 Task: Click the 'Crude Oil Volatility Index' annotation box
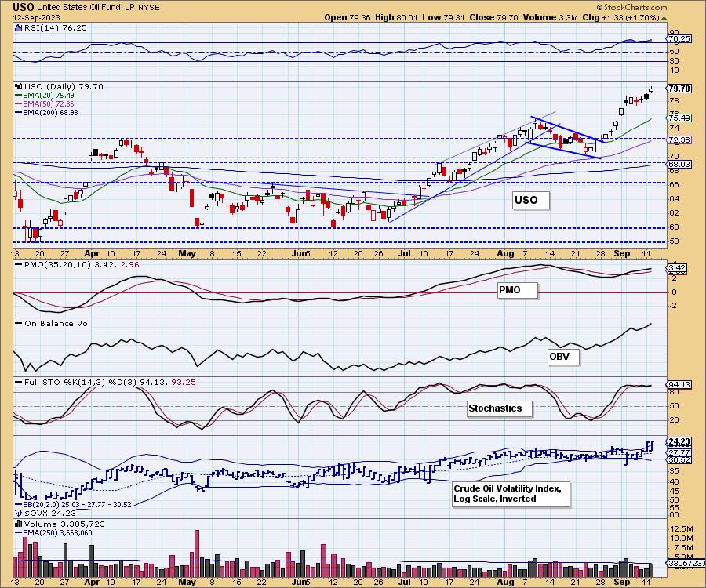coord(511,494)
